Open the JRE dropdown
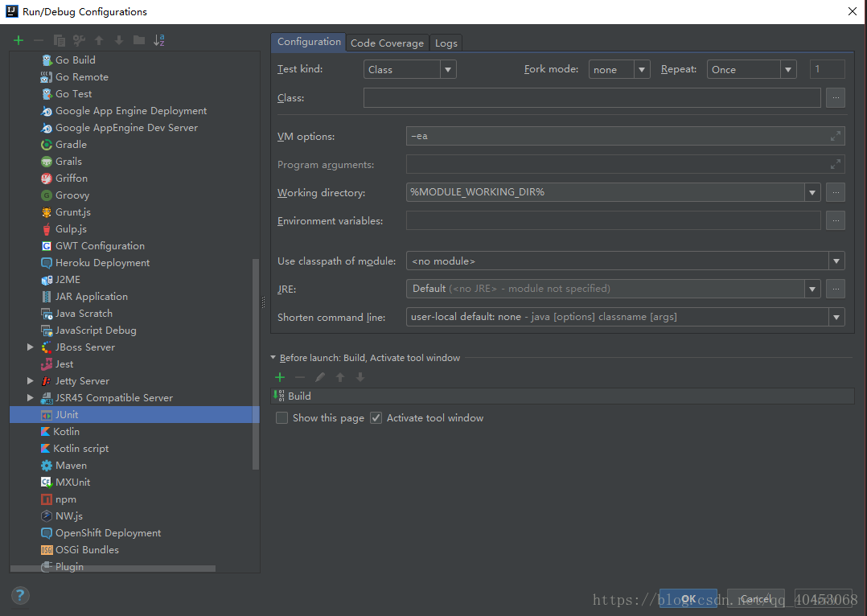The image size is (867, 616). click(x=812, y=289)
